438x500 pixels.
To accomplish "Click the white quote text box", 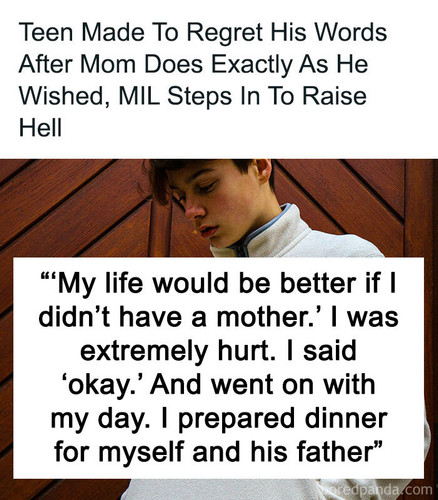I will tap(218, 368).
